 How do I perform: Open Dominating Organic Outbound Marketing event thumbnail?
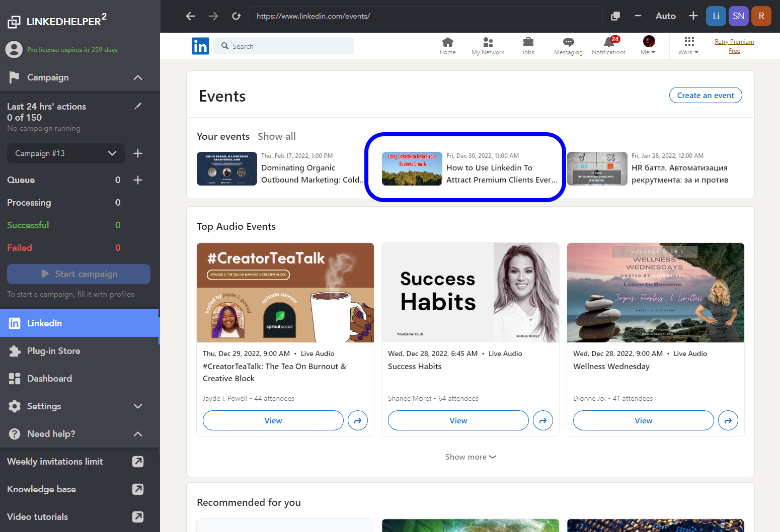(227, 169)
